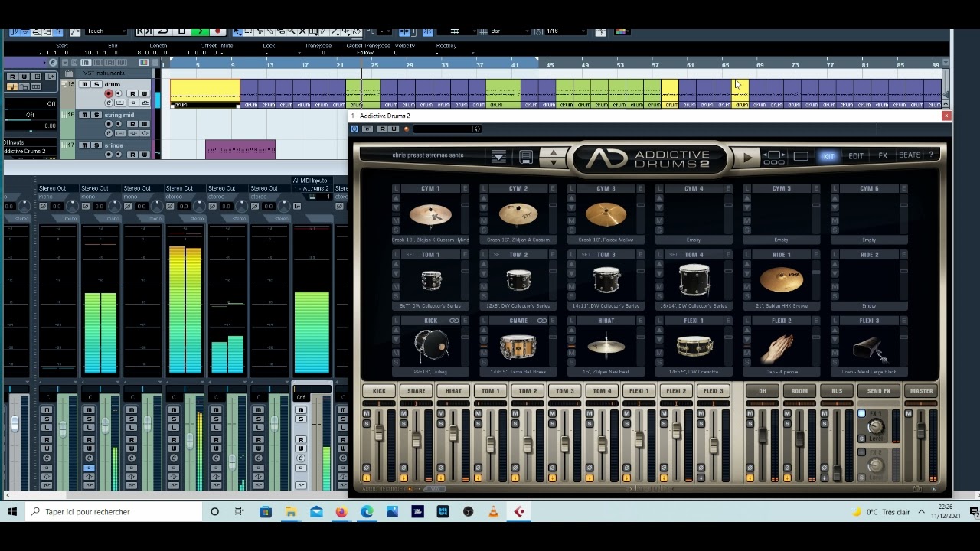This screenshot has width=980, height=551.
Task: Click the TOM 1 drum image
Action: click(x=431, y=280)
